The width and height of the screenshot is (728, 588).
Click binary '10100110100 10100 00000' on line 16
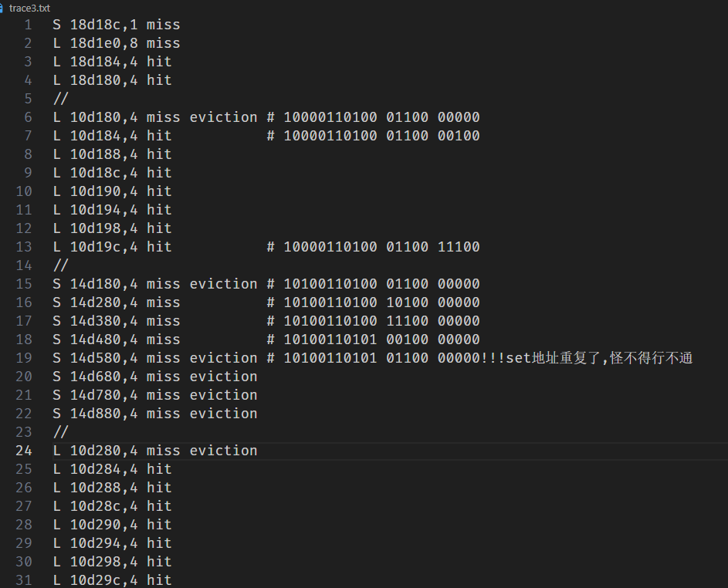point(381,302)
